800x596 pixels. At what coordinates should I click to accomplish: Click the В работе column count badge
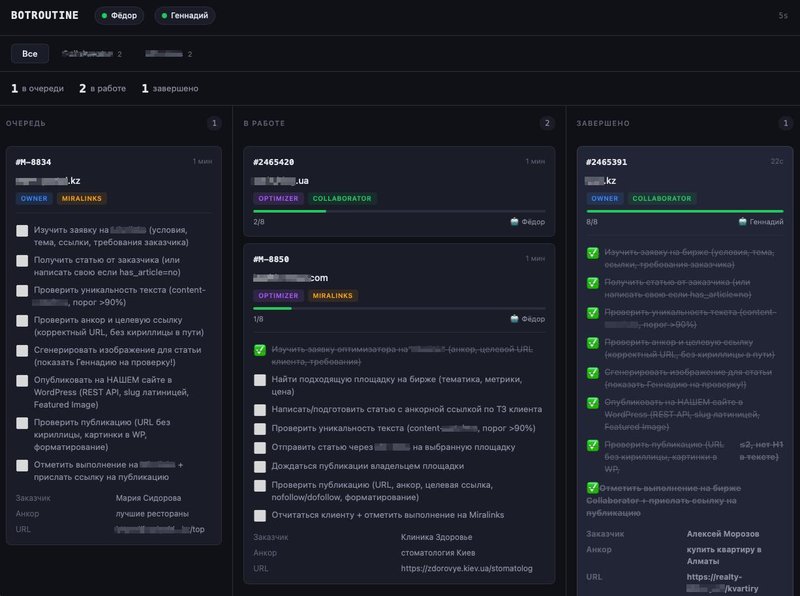click(x=547, y=123)
